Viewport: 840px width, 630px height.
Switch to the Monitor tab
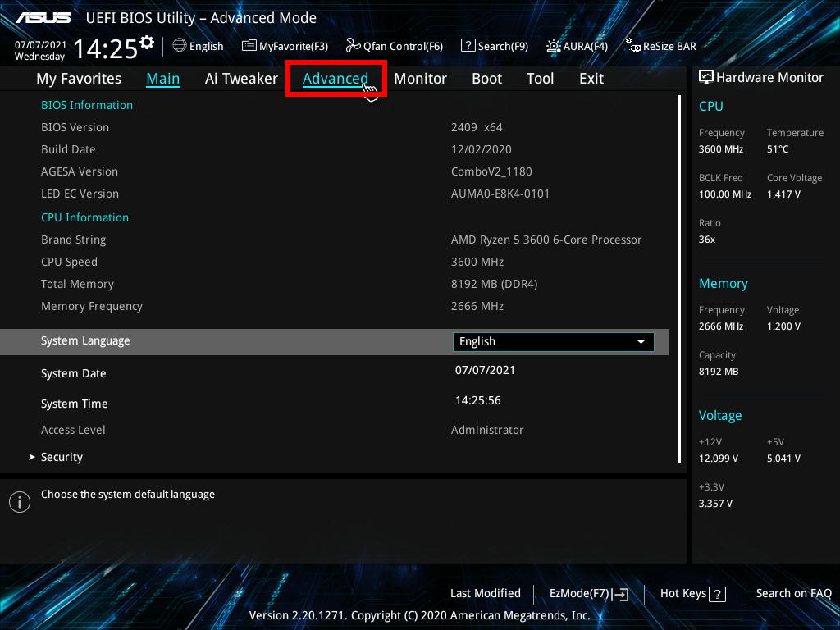pyautogui.click(x=420, y=79)
